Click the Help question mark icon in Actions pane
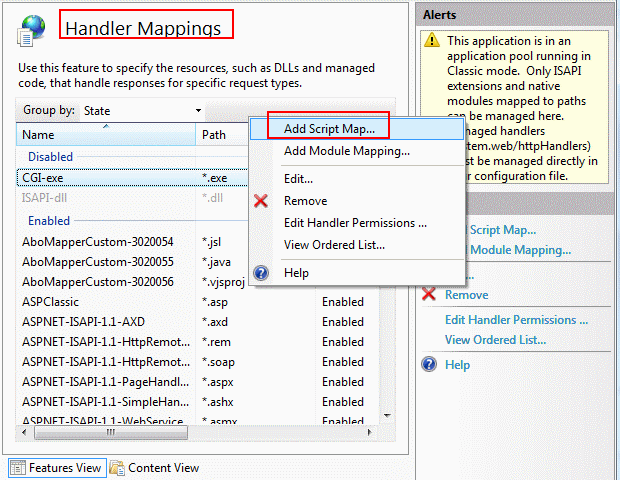The image size is (620, 480). [x=429, y=365]
